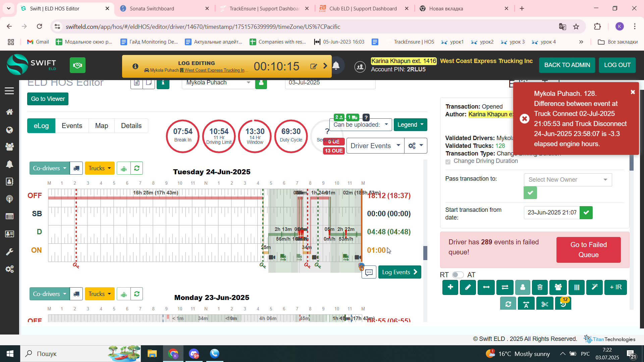
Task: Click the trash delete event button
Action: coord(540,287)
